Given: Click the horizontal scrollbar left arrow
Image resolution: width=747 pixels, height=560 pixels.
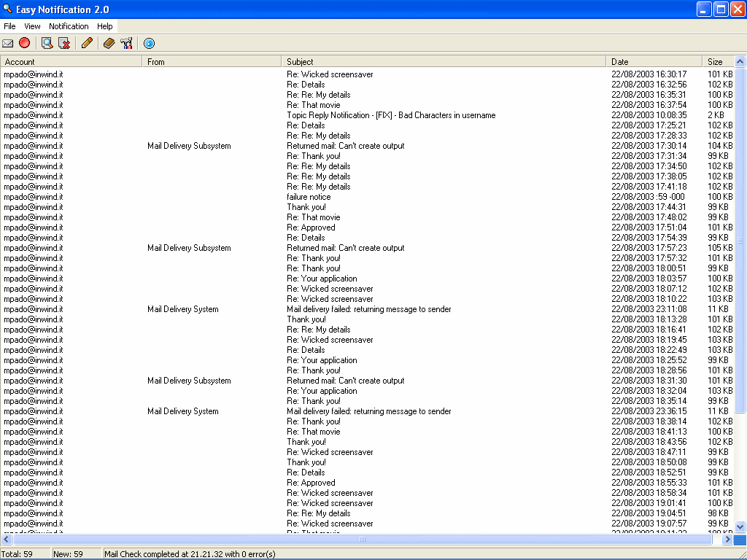Looking at the screenshot, I should pyautogui.click(x=6, y=539).
